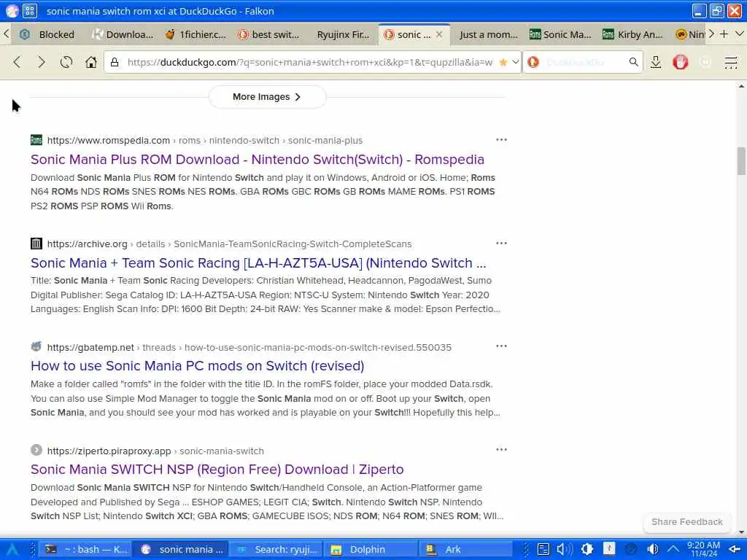This screenshot has height=560, width=747.
Task: Open the application launcher on the taskbar
Action: (12, 550)
